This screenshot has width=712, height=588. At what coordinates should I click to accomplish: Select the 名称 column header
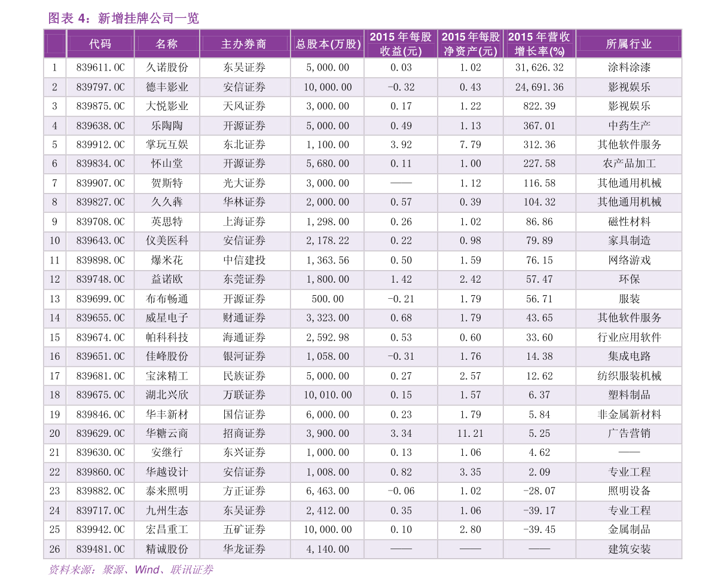(167, 44)
